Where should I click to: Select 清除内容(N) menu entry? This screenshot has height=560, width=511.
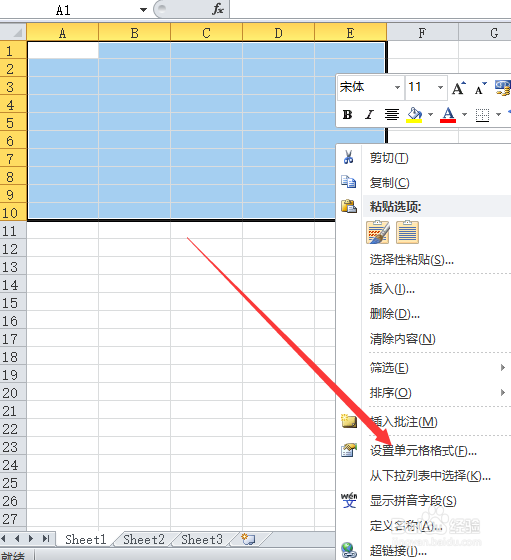(402, 339)
